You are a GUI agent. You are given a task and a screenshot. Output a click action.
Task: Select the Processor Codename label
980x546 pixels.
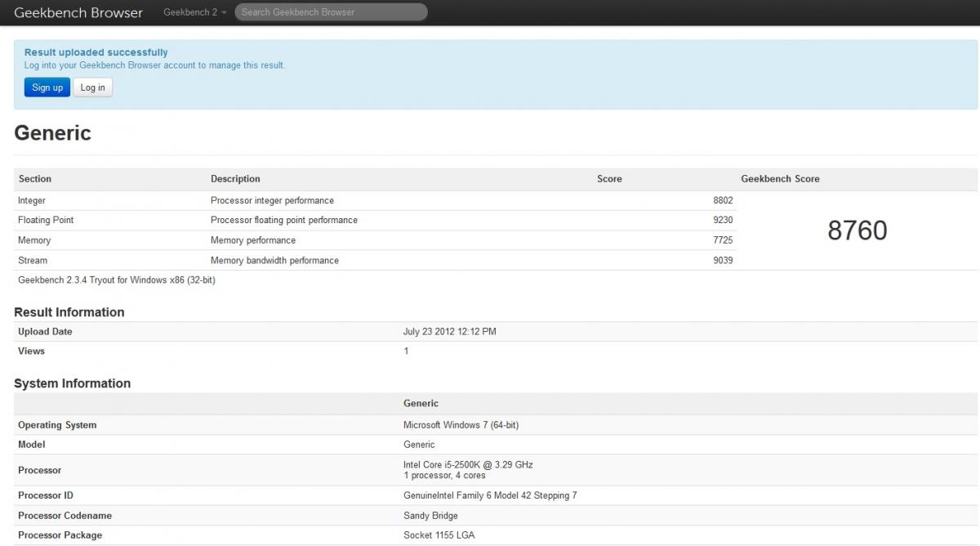pyautogui.click(x=65, y=516)
